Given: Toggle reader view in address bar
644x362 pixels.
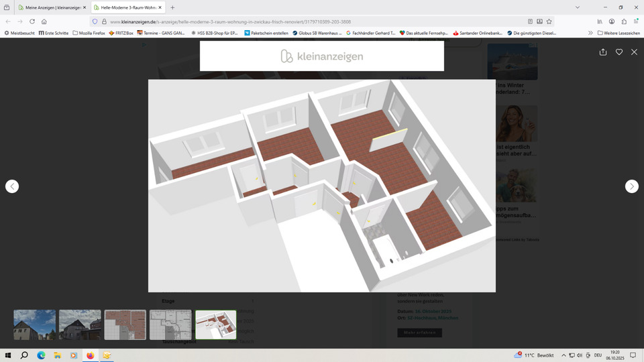Looking at the screenshot, I should tap(530, 21).
